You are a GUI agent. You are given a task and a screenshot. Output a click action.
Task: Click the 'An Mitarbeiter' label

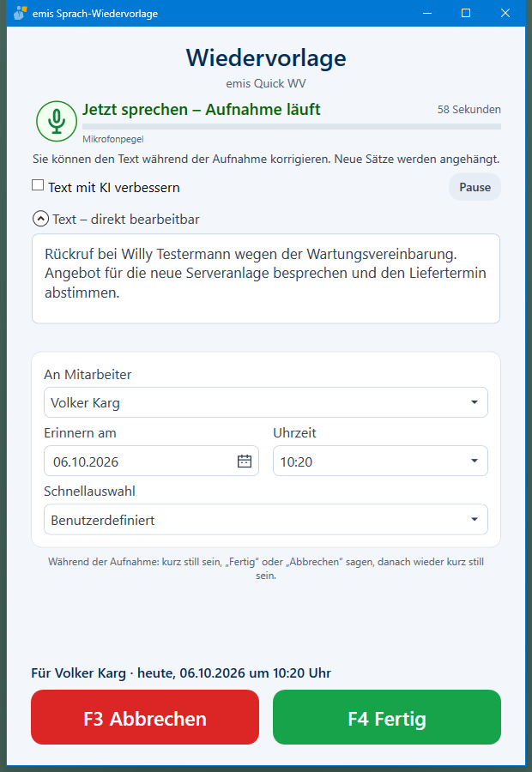tap(88, 375)
